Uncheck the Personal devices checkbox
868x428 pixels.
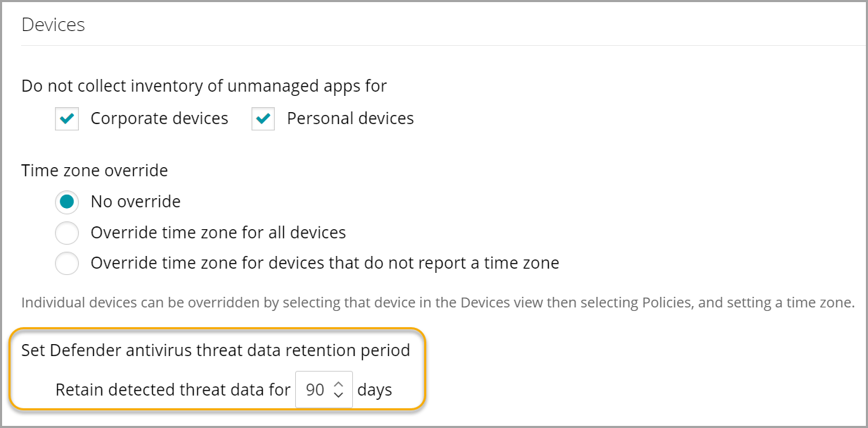point(263,119)
